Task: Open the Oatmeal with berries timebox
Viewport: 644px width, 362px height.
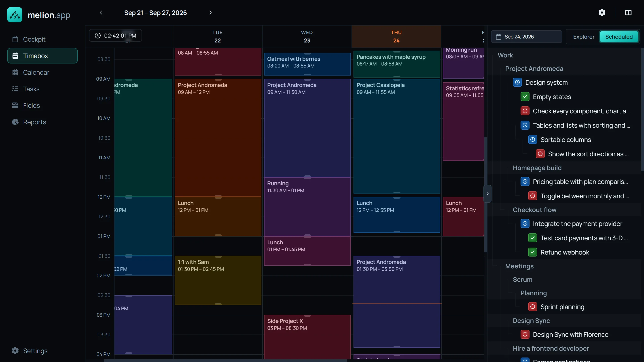Action: [x=307, y=64]
